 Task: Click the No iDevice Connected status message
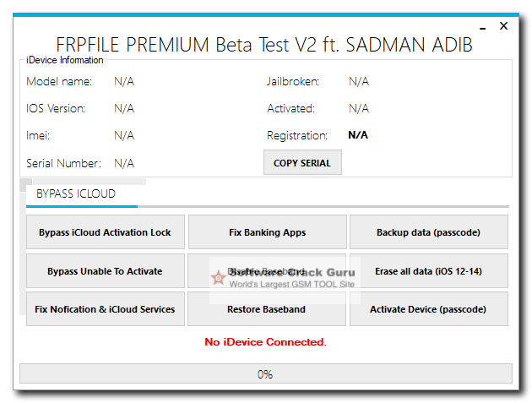pyautogui.click(x=265, y=342)
